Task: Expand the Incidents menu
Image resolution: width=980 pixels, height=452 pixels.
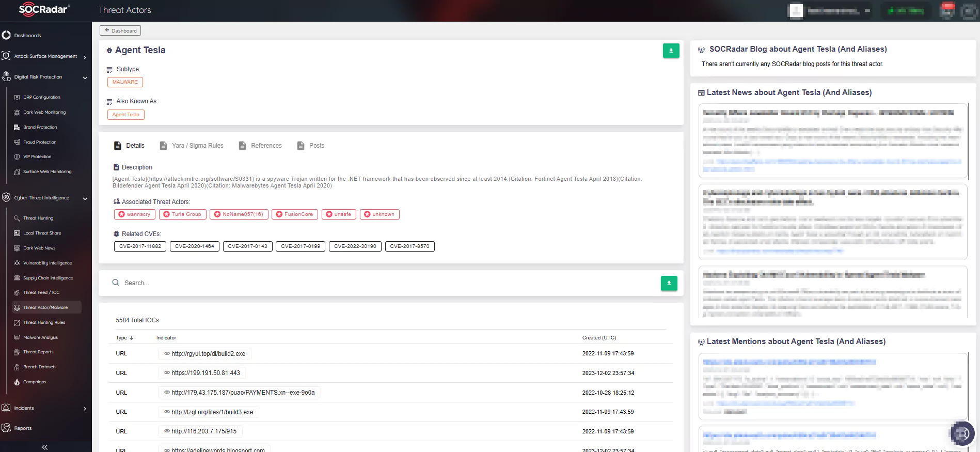Action: point(85,409)
